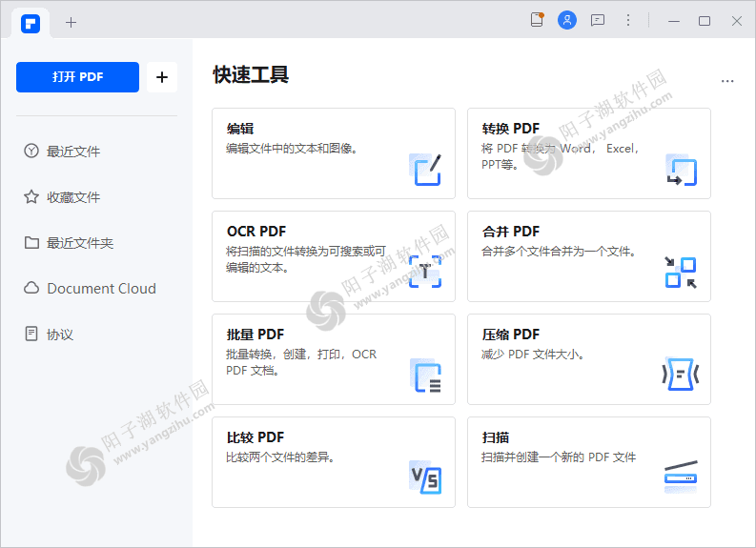
Task: Close the application window
Action: (x=737, y=21)
